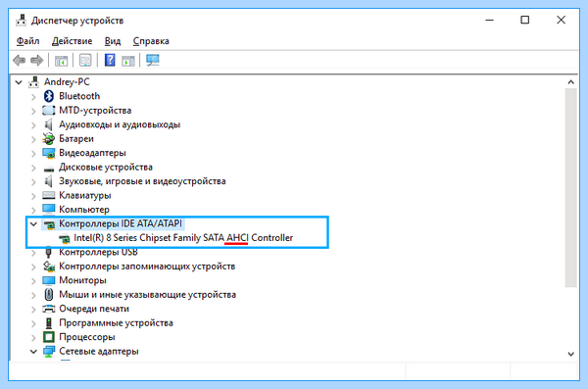Select the Bluetooth label
The height and width of the screenshot is (389, 588).
(79, 96)
